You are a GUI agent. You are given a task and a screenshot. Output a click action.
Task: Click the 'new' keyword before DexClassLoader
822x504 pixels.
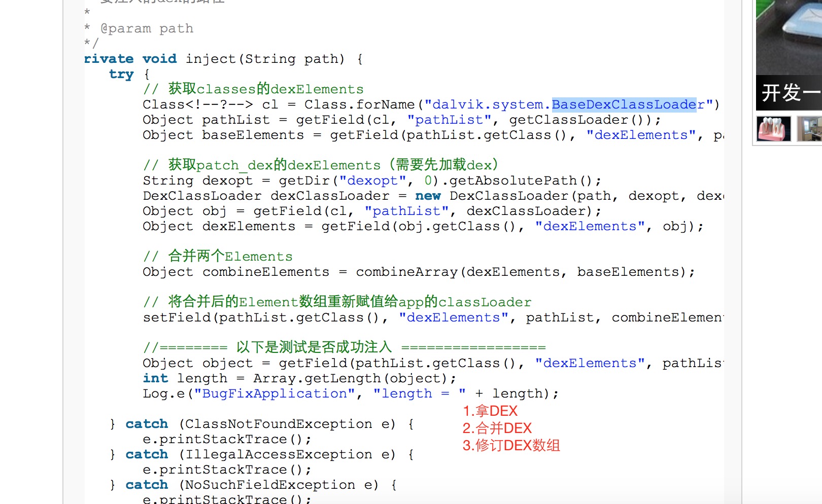[x=428, y=196]
